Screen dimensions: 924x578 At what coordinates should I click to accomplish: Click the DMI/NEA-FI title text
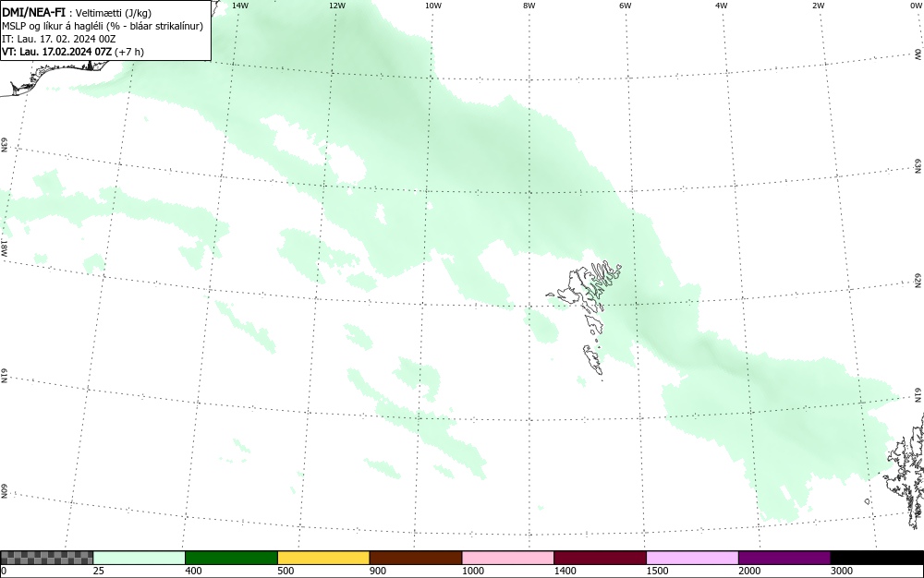pyautogui.click(x=33, y=12)
